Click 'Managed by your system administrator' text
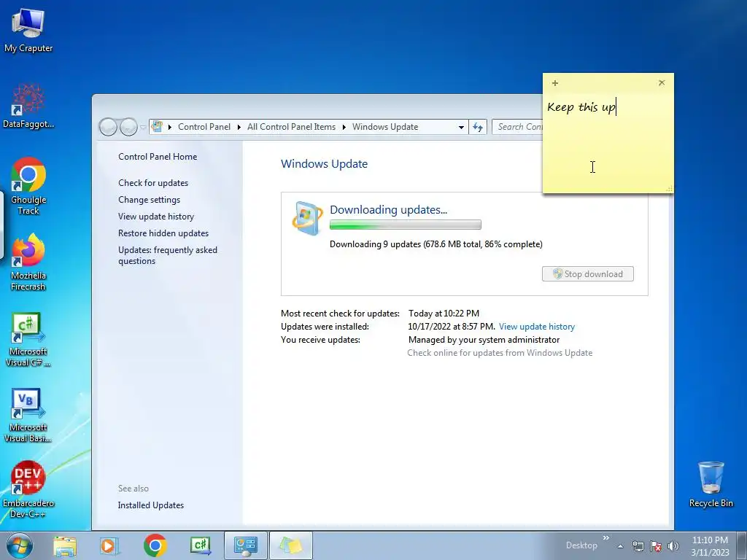This screenshot has width=747, height=560. point(484,340)
